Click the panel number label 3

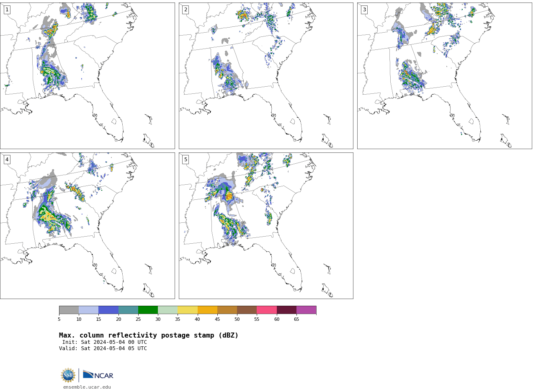[364, 10]
